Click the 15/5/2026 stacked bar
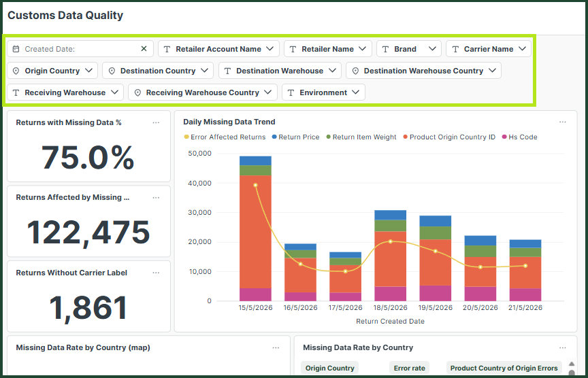Image resolution: width=588 pixels, height=378 pixels. click(255, 228)
